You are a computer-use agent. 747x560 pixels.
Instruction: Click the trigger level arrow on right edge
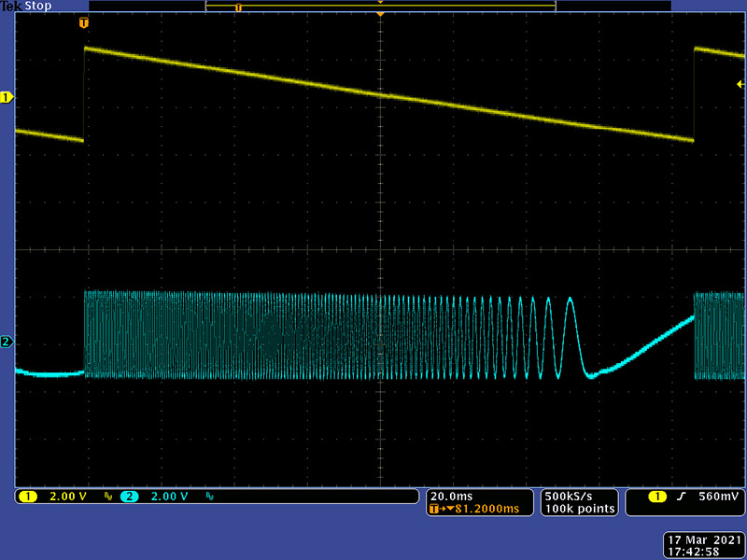[x=740, y=85]
